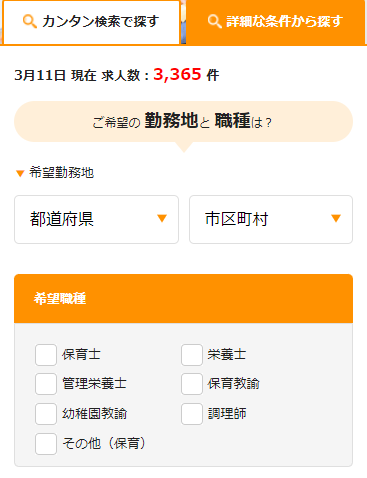
Task: Switch to カンタン検索で探す tab
Action: (x=91, y=22)
